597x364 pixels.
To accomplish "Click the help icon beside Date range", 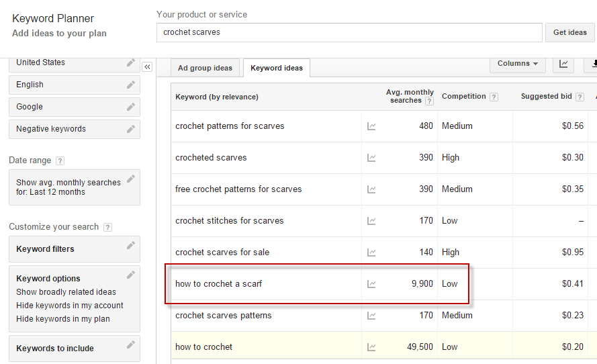I will [x=60, y=161].
